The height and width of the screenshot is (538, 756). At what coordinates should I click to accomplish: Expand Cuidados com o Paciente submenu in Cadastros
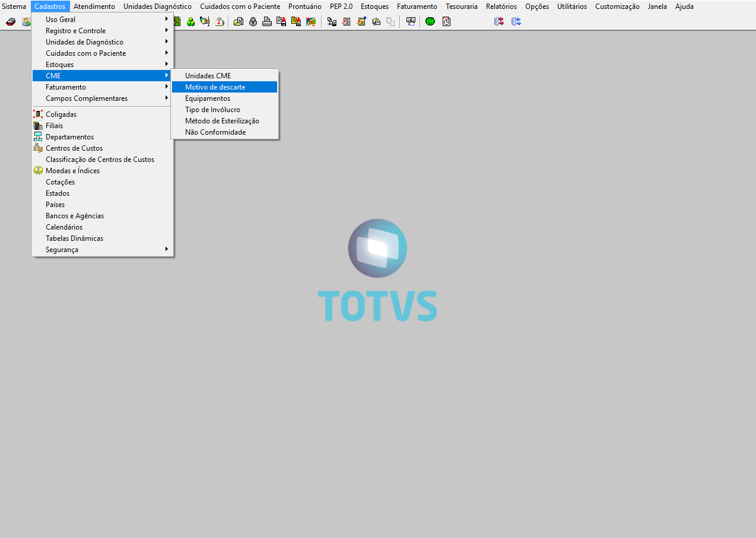[x=103, y=53]
